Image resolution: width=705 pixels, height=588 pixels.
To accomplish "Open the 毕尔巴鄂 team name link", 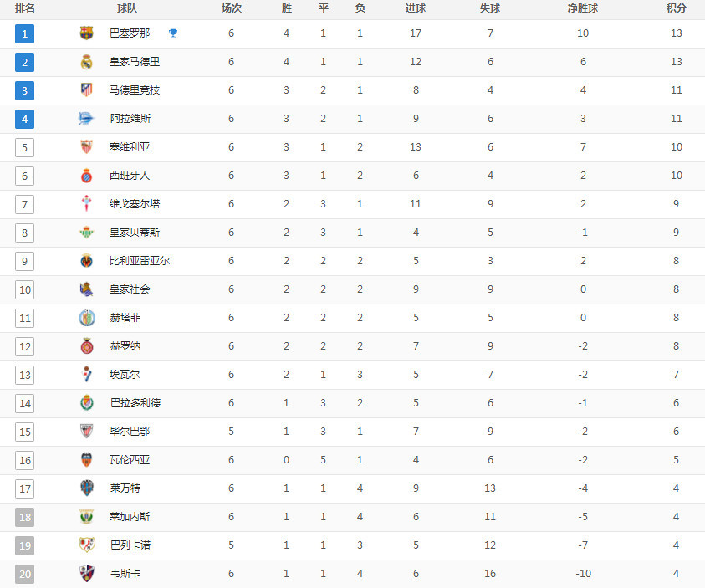I will tap(130, 432).
